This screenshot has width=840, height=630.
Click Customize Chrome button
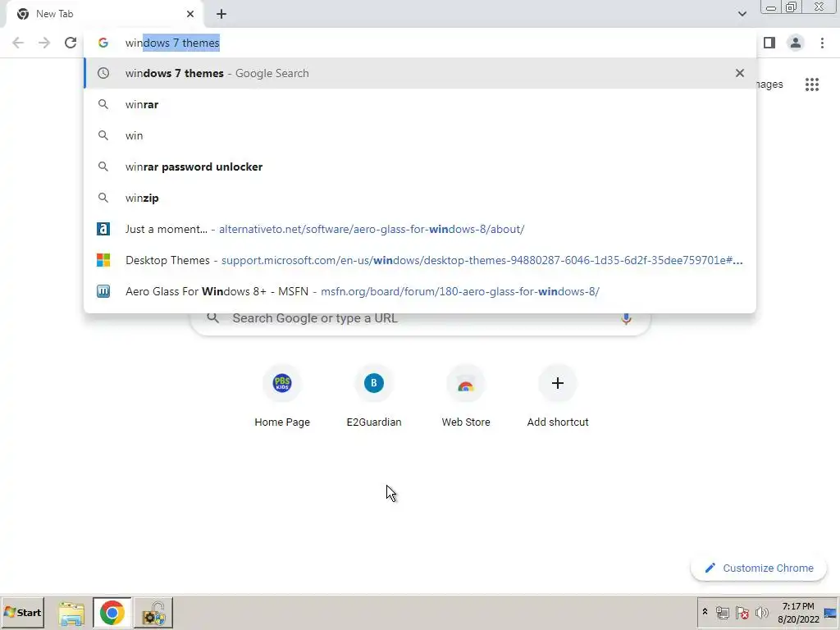pyautogui.click(x=759, y=568)
